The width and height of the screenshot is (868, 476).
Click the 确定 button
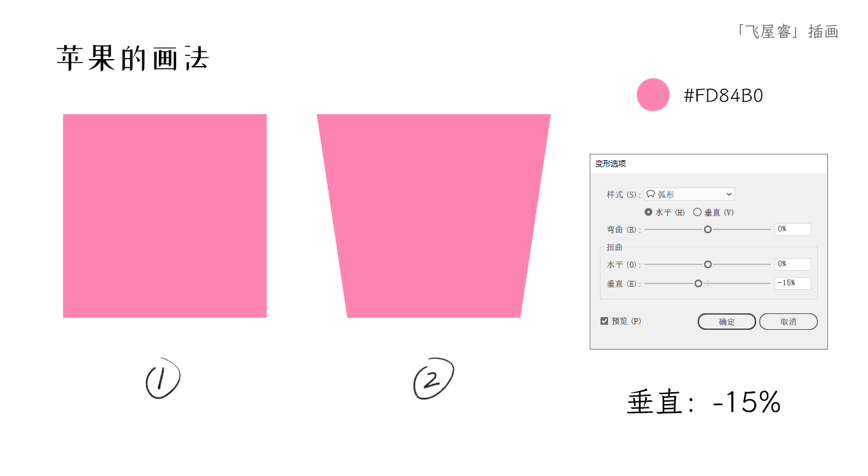click(727, 322)
